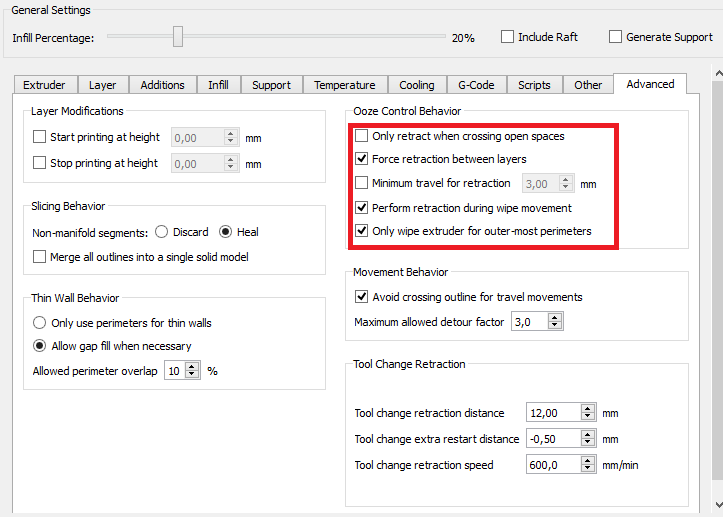723x518 pixels.
Task: Go to the G-Code tab
Action: coord(476,85)
